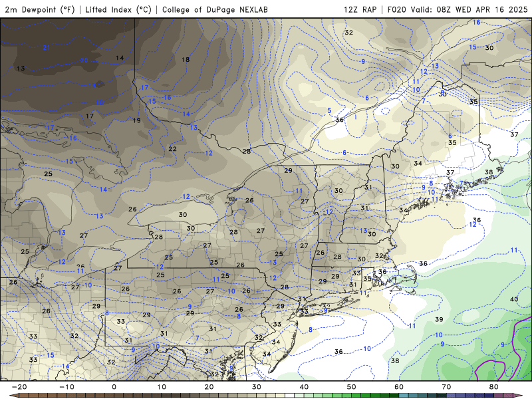Click the "F020 Valid: 08Z WED APR 16 2025" text
This screenshot has height=399, width=532.
[458, 9]
